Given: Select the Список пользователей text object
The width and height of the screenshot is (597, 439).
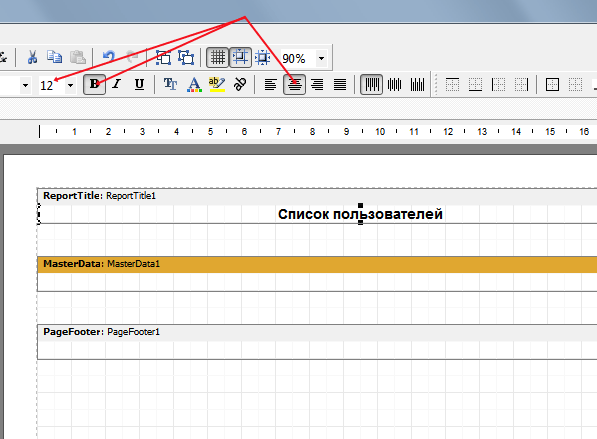Looking at the screenshot, I should (360, 214).
